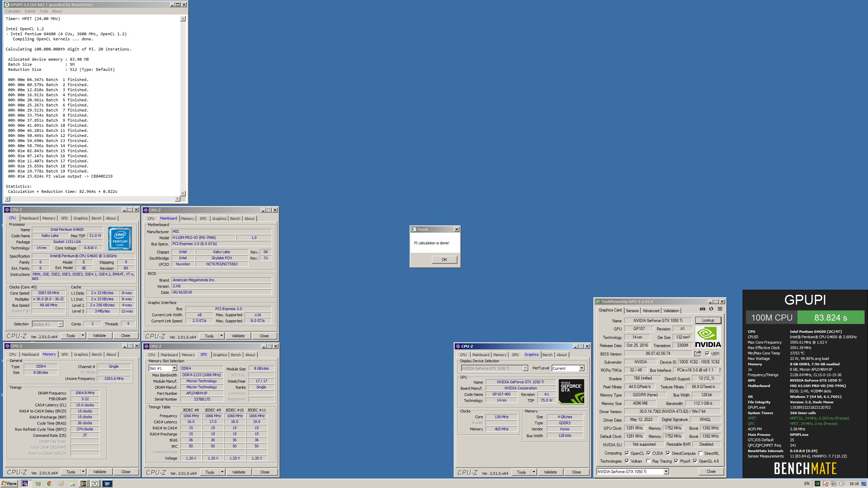The image size is (868, 488).
Task: Open the Start (Пуск) menu
Action: coord(9,484)
